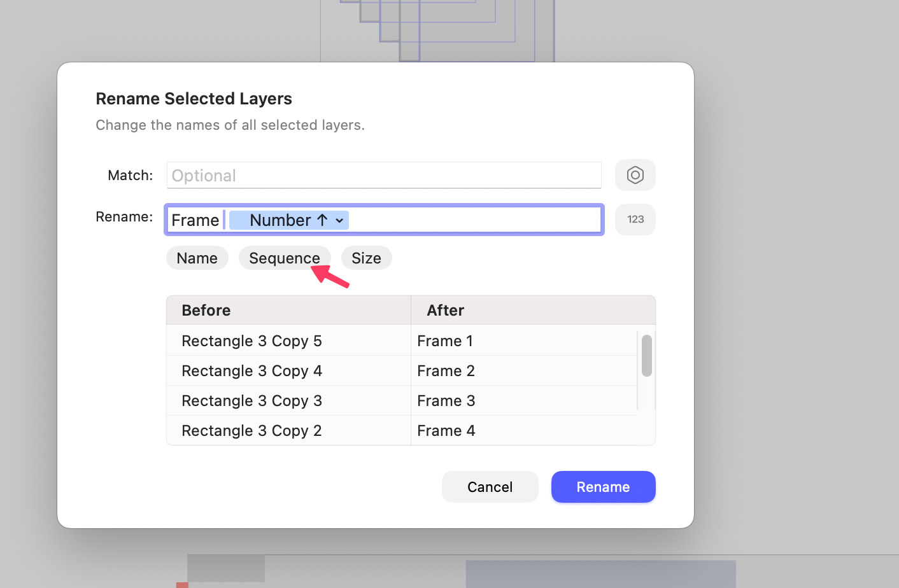Click the hexagon options icon beside Match

click(635, 175)
